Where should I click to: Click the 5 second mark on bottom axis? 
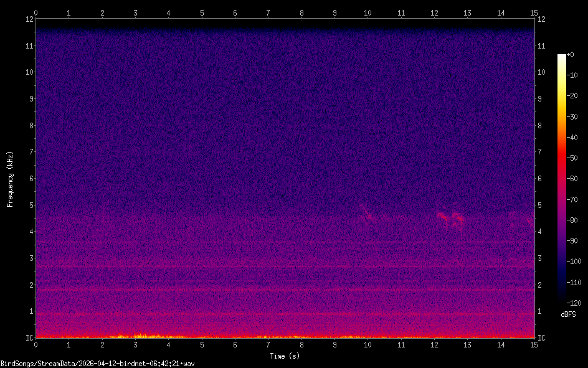pos(202,344)
